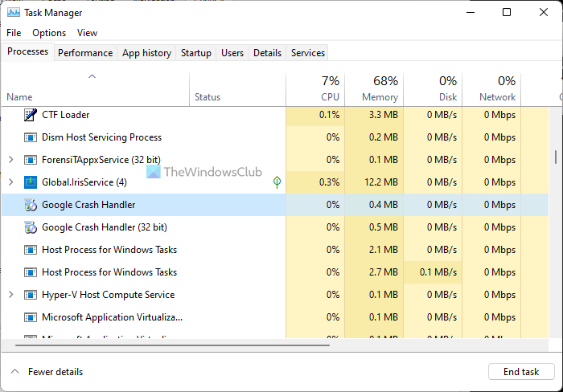The width and height of the screenshot is (563, 392).
Task: Click the Global.IrisService process icon
Action: coord(31,182)
